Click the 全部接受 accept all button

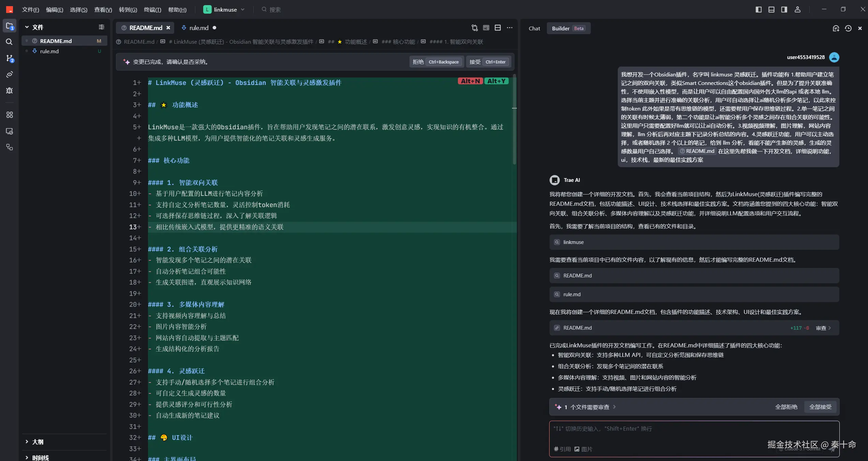point(820,407)
